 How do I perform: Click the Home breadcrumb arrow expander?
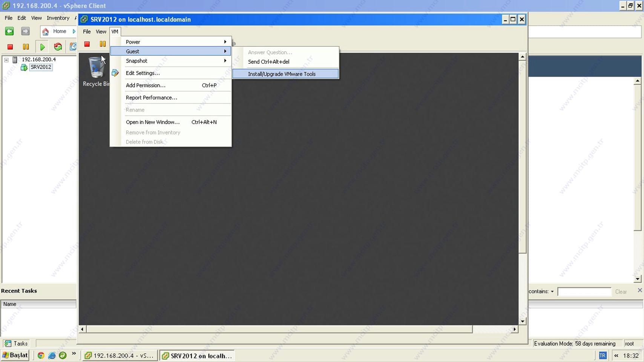74,31
